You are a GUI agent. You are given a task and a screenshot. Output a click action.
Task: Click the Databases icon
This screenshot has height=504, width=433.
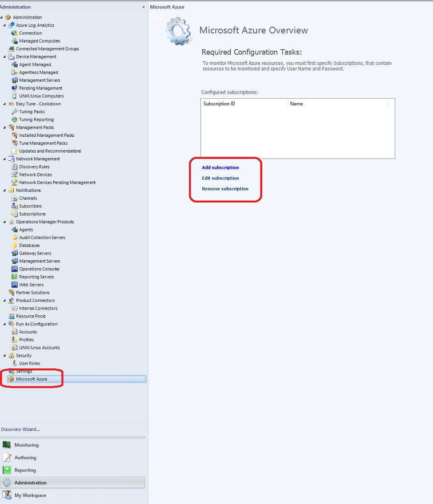pyautogui.click(x=14, y=245)
